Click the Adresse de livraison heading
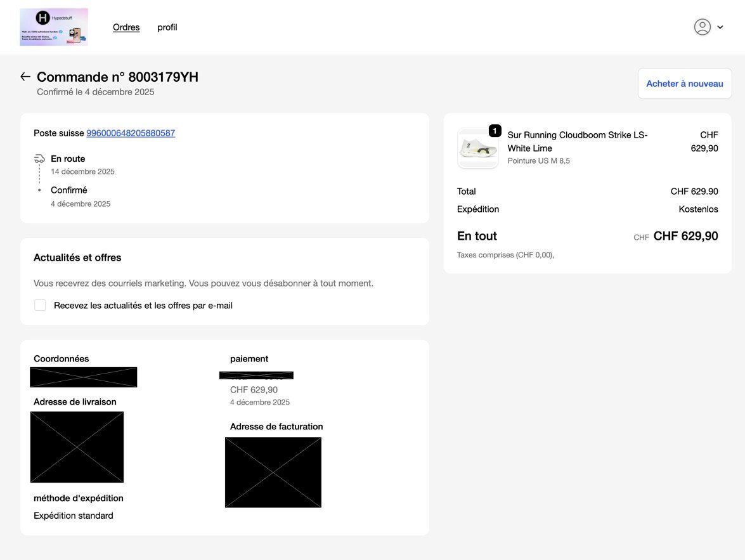 click(75, 402)
